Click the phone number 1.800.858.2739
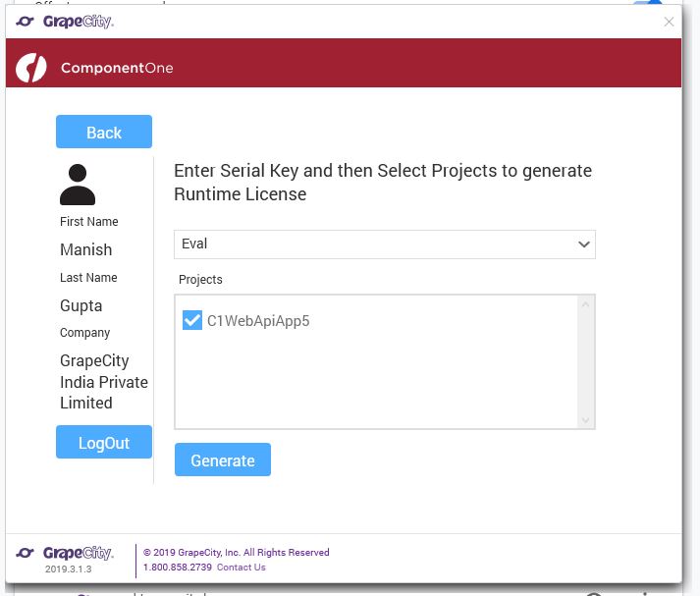The image size is (700, 596). pyautogui.click(x=178, y=567)
